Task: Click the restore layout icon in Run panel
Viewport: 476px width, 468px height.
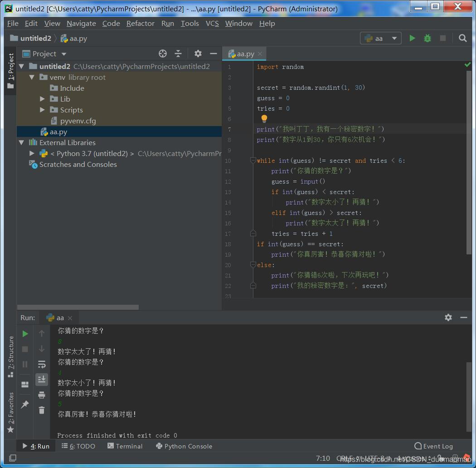Action: [25, 385]
